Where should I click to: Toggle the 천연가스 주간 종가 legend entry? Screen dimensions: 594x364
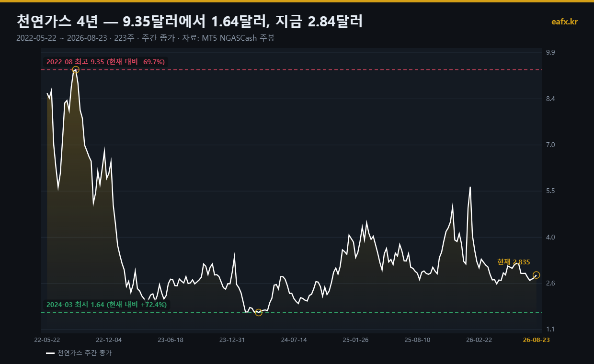coord(80,353)
